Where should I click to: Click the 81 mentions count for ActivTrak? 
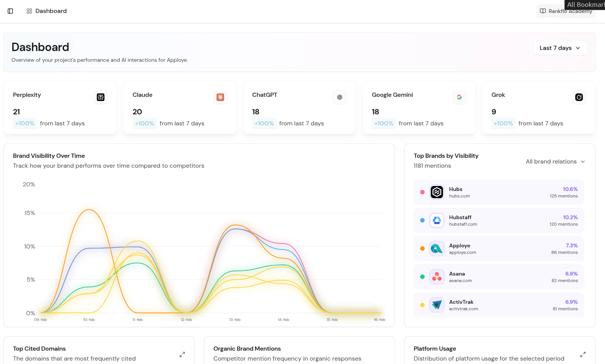[565, 309]
